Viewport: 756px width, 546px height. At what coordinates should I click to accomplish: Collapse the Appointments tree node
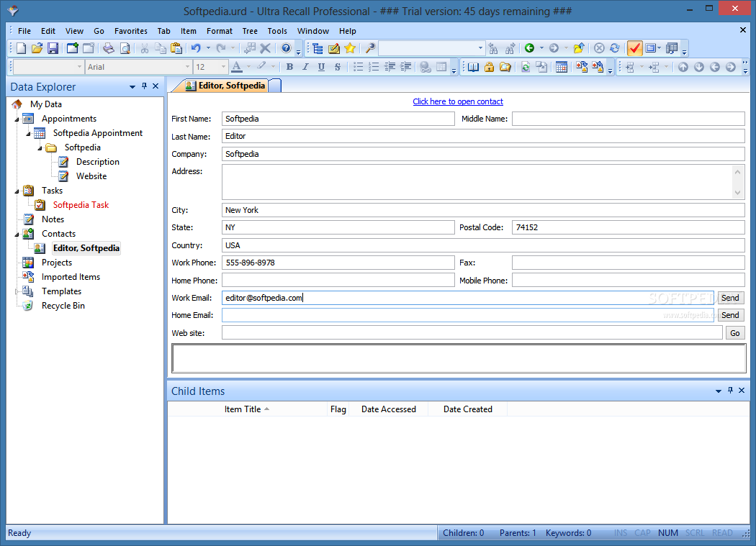coord(17,119)
